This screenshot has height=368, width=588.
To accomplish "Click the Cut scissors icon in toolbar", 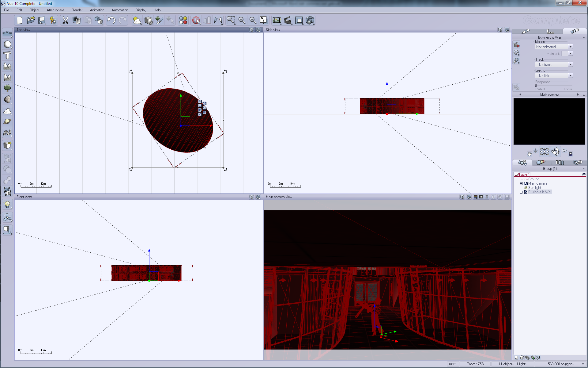I will (x=65, y=21).
